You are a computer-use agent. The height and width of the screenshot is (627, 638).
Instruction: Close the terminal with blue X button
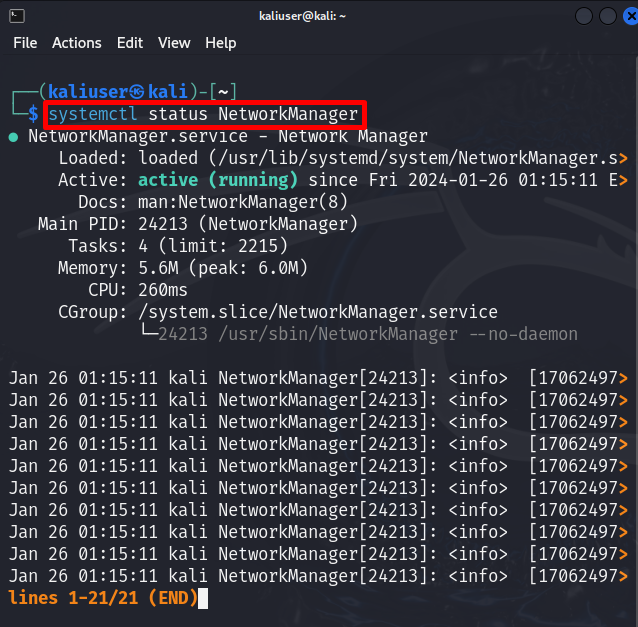tap(631, 16)
